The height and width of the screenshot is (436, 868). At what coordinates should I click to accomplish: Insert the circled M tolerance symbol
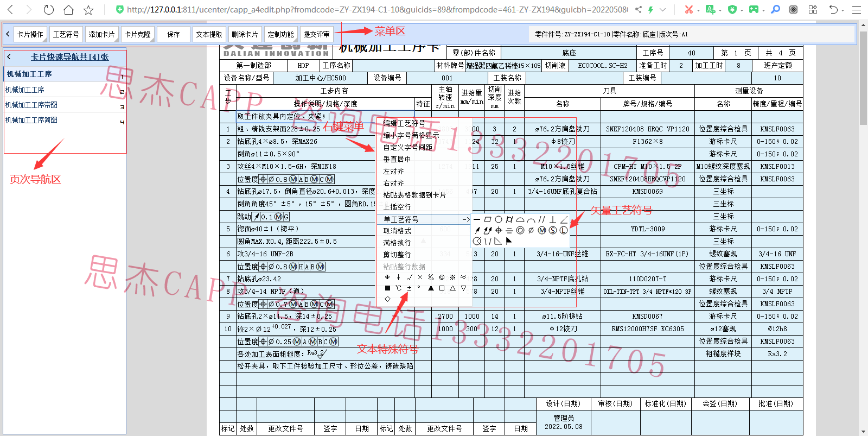[542, 230]
